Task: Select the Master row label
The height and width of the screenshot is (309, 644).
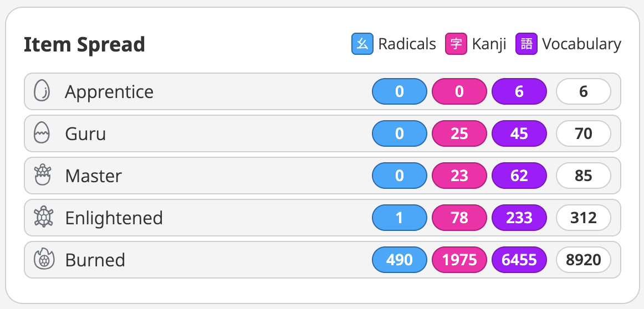Action: click(94, 176)
